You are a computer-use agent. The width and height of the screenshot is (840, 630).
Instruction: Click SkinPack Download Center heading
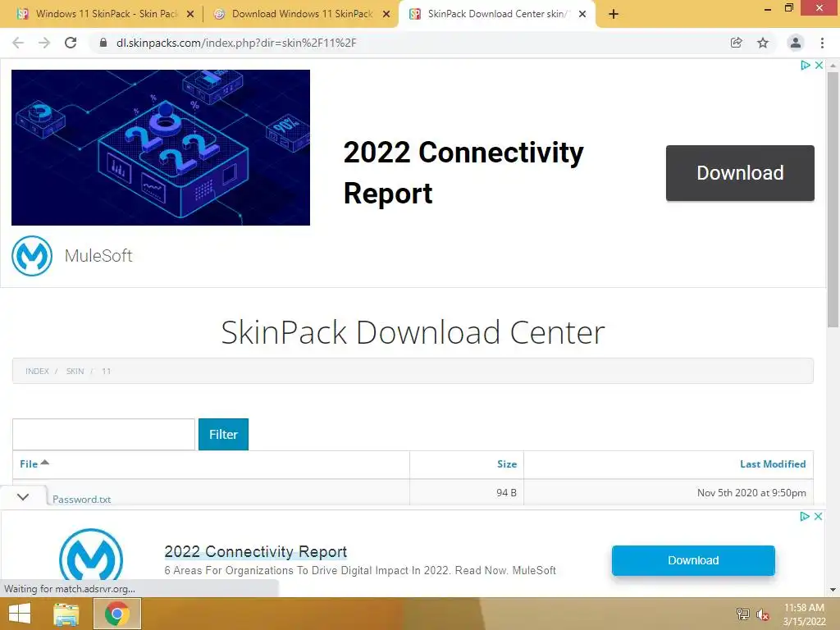413,332
